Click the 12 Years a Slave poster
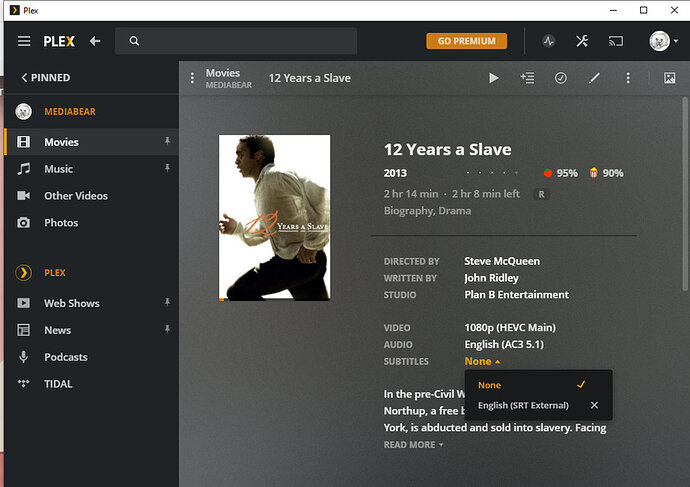The height and width of the screenshot is (487, 690). 274,217
